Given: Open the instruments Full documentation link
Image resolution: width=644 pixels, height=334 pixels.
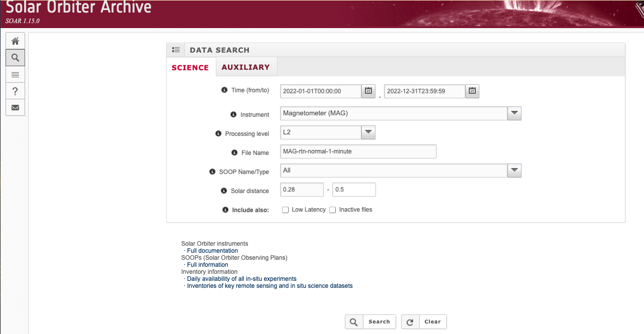Looking at the screenshot, I should 212,251.
